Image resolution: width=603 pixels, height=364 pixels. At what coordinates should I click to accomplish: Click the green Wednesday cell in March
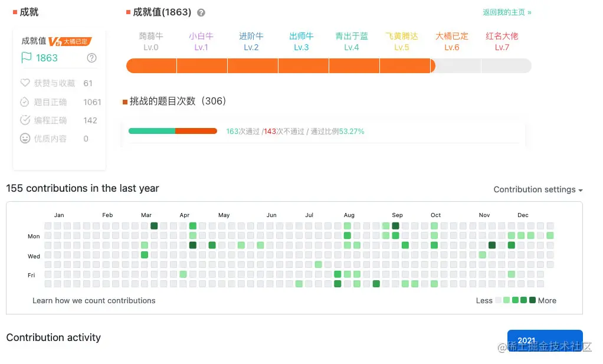click(x=145, y=254)
